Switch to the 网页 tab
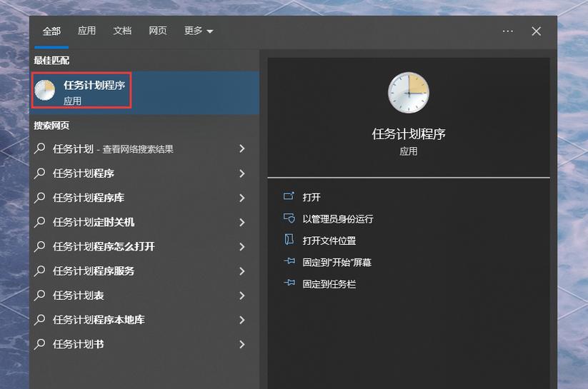588x389 pixels. pyautogui.click(x=157, y=31)
